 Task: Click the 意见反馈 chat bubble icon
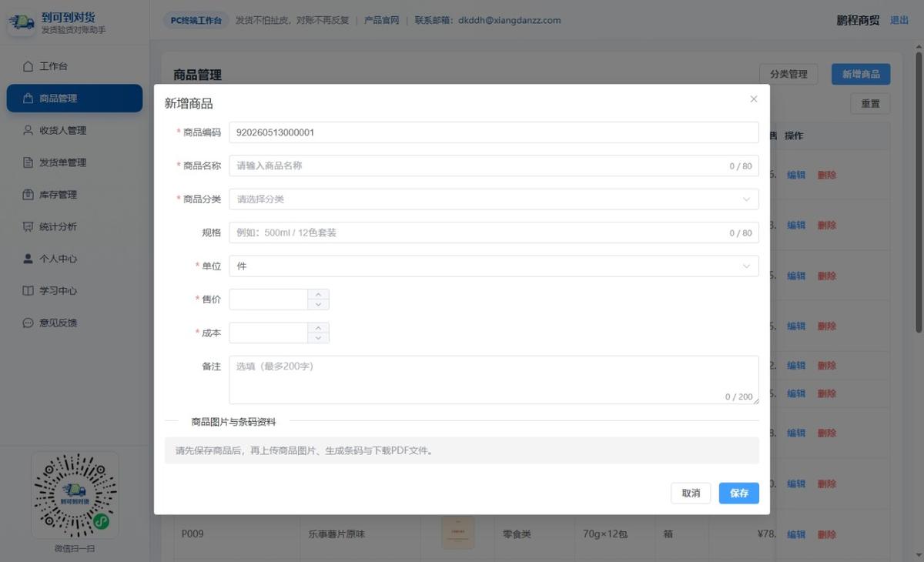[28, 323]
